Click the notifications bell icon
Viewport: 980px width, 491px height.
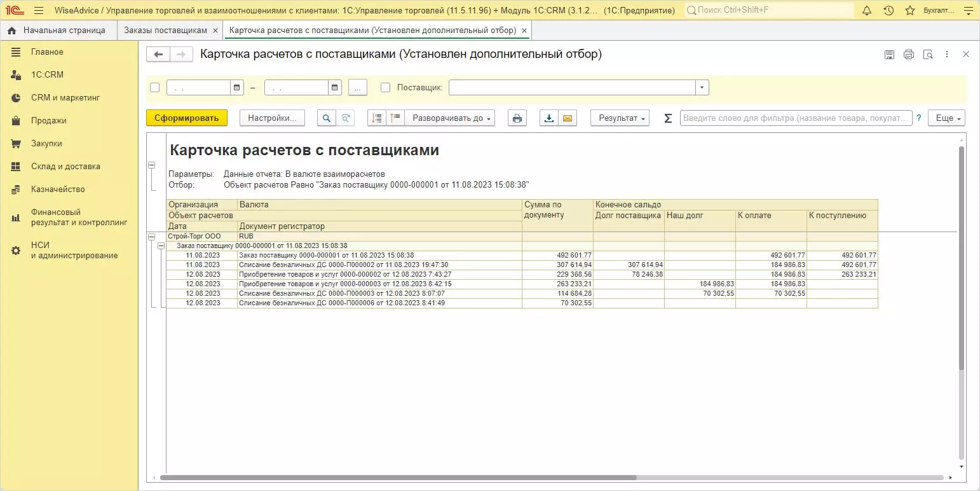[867, 11]
